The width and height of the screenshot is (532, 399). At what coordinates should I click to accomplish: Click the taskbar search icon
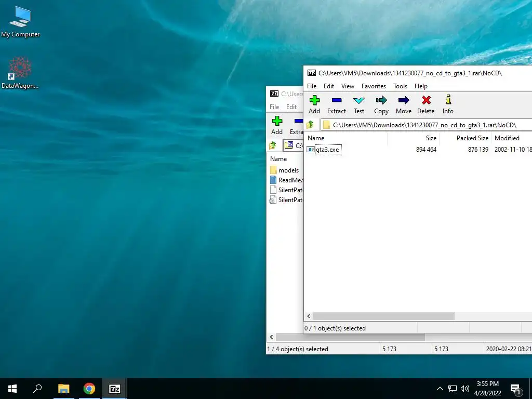click(x=37, y=389)
